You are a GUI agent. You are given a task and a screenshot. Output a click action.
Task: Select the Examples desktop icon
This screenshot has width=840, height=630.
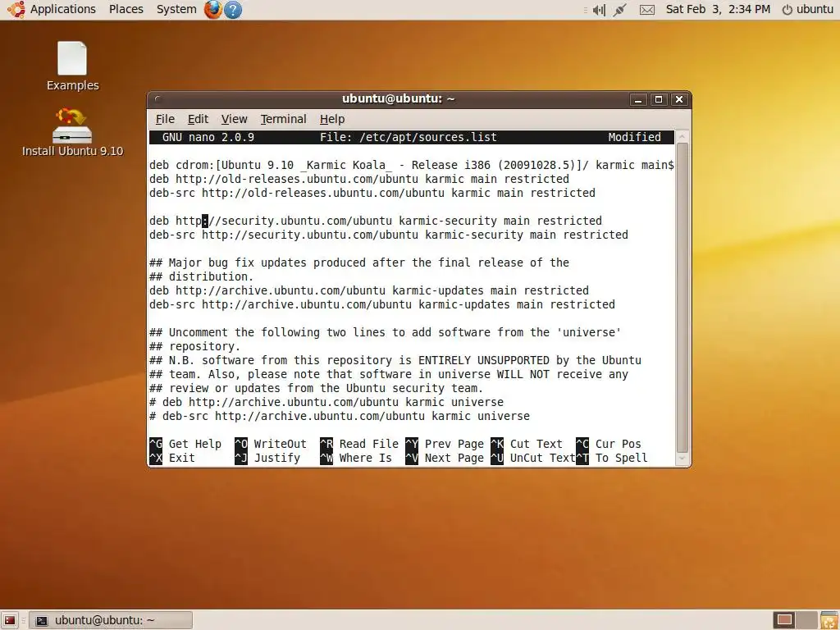pyautogui.click(x=72, y=66)
